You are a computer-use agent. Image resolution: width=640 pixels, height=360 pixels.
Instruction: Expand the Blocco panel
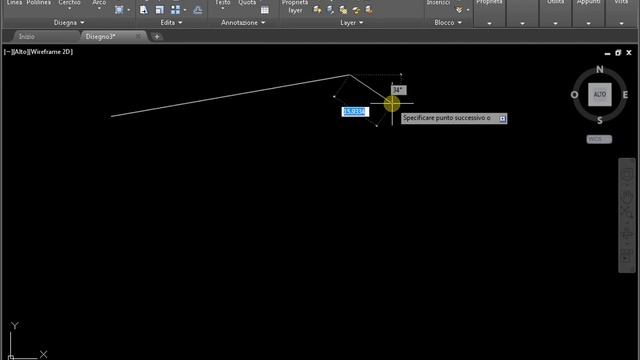coord(448,23)
